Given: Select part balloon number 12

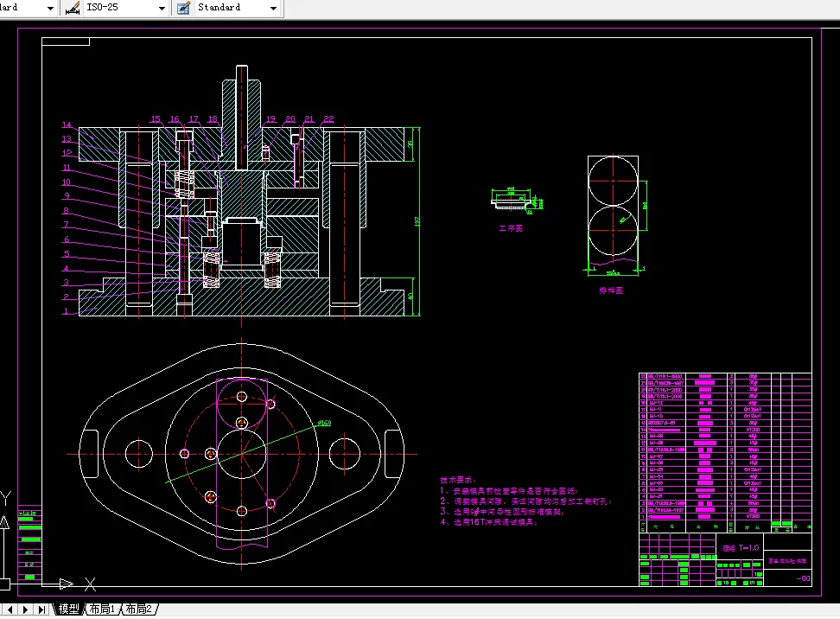Looking at the screenshot, I should pos(67,153).
